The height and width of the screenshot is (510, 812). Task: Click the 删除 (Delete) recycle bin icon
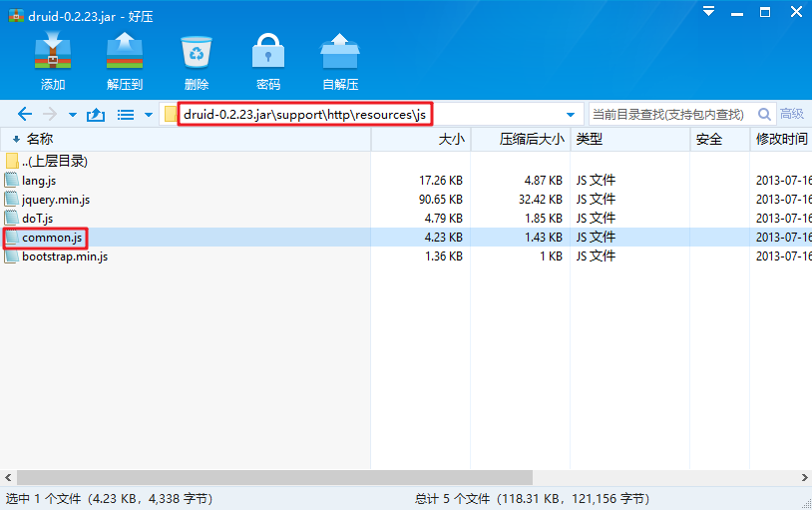point(197,52)
